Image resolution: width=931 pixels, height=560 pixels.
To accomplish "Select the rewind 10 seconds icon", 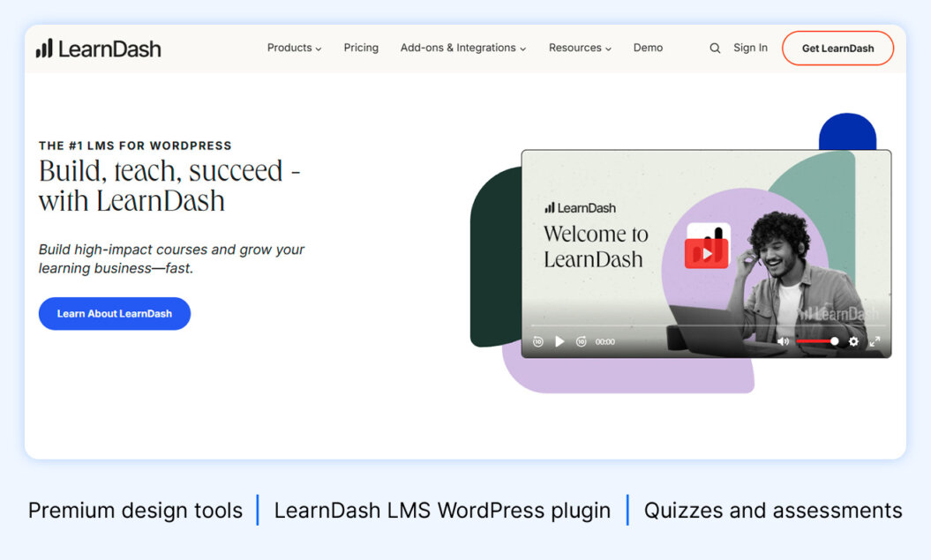I will coord(538,341).
